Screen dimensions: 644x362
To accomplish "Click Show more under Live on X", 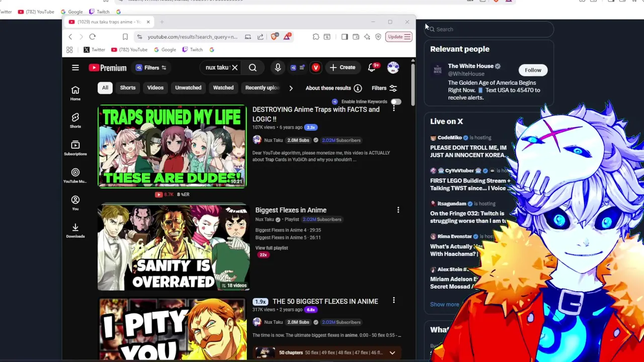I will point(445,304).
